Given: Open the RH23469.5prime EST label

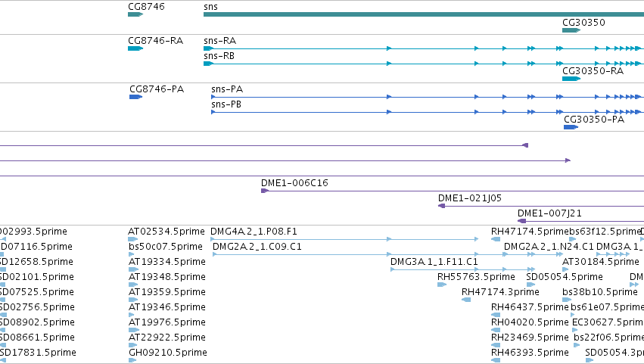Looking at the screenshot, I should coord(530,338).
